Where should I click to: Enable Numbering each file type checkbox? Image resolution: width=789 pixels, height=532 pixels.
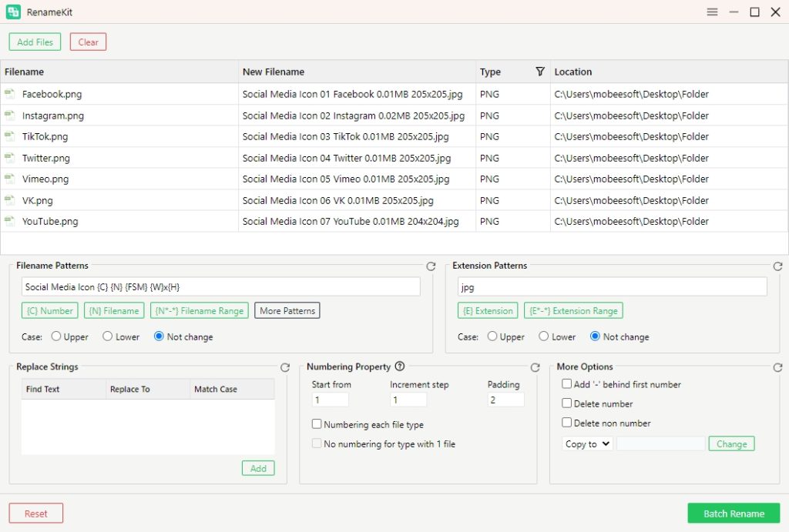click(x=317, y=424)
